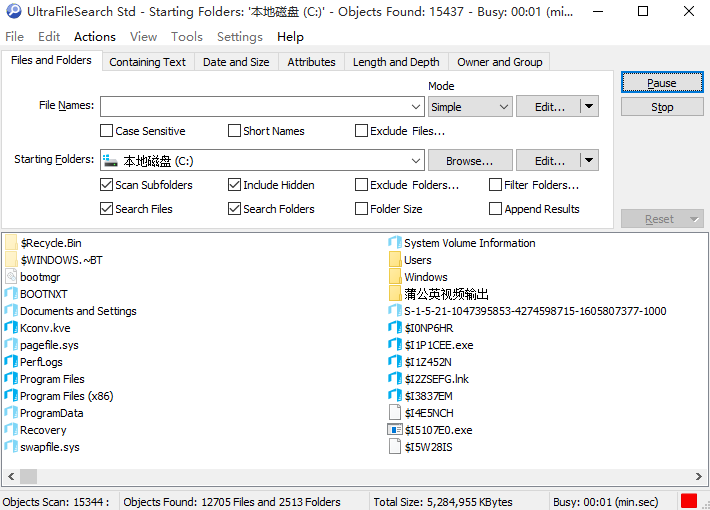The image size is (710, 510).
Task: Click the Windows folder icon
Action: (x=395, y=277)
